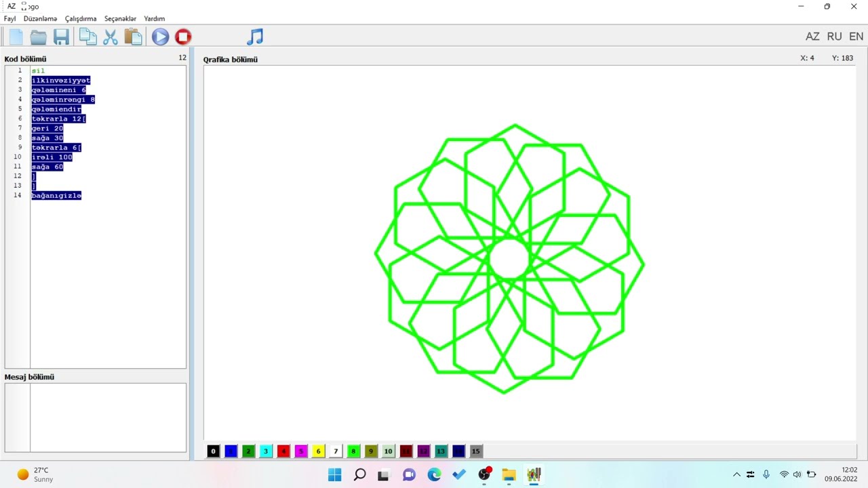Open weather widget showing 27°C Sunny
Screen dimensions: 868x488
(35, 474)
